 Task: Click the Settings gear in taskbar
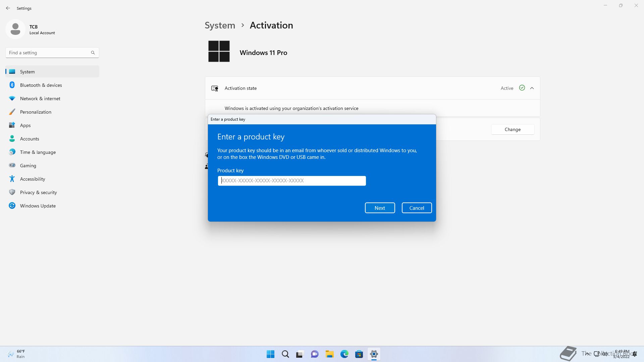[374, 354]
